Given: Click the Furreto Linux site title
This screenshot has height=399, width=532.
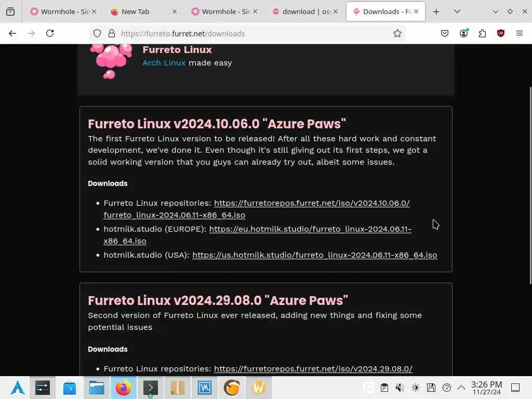Looking at the screenshot, I should point(177,49).
